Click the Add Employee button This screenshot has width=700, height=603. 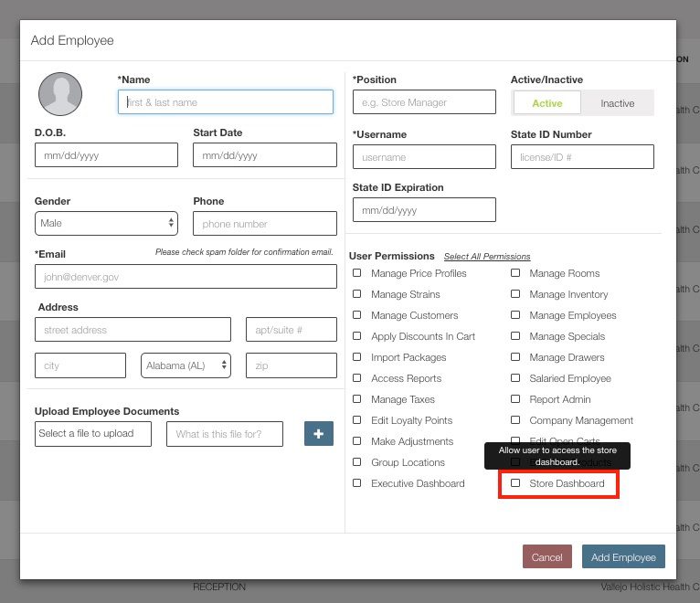click(x=623, y=557)
